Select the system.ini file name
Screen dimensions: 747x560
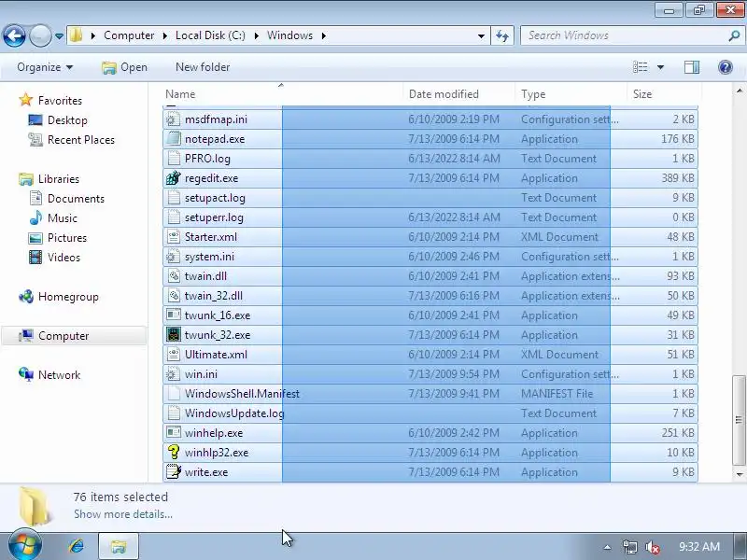[209, 256]
